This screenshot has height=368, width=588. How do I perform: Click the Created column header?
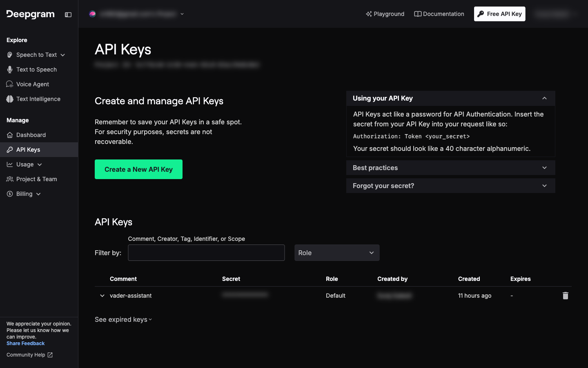click(x=469, y=279)
